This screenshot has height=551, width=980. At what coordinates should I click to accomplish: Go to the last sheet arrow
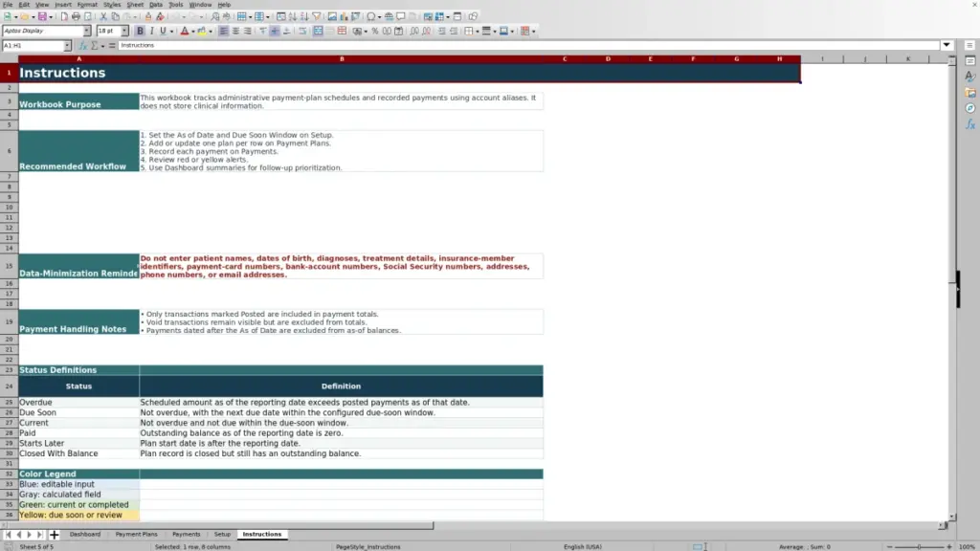coord(39,534)
